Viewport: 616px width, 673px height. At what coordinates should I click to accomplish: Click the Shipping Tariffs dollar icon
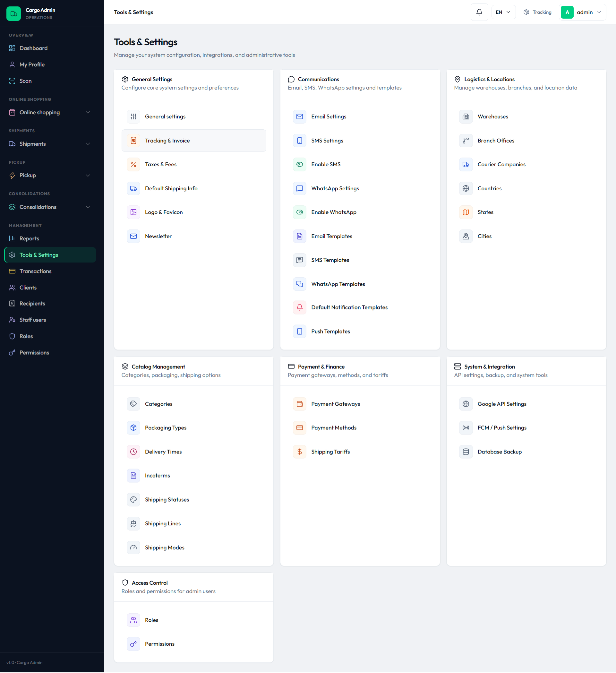[x=299, y=452]
